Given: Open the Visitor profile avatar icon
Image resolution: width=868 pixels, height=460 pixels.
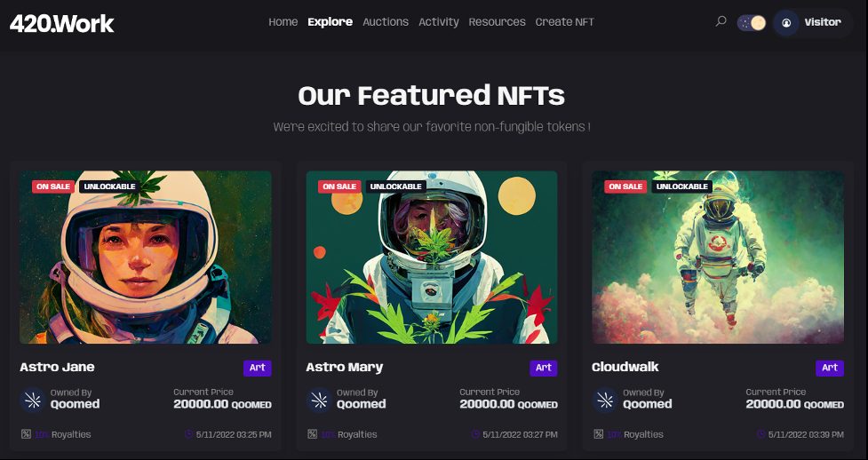Looking at the screenshot, I should click(786, 23).
